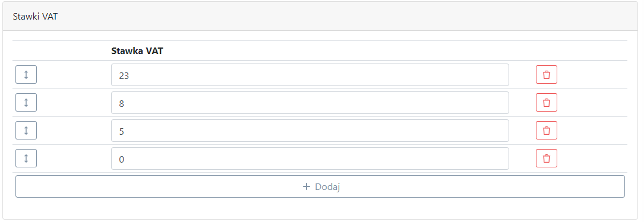Click into the VAT rate 8 field
The height and width of the screenshot is (222, 644).
coord(310,103)
